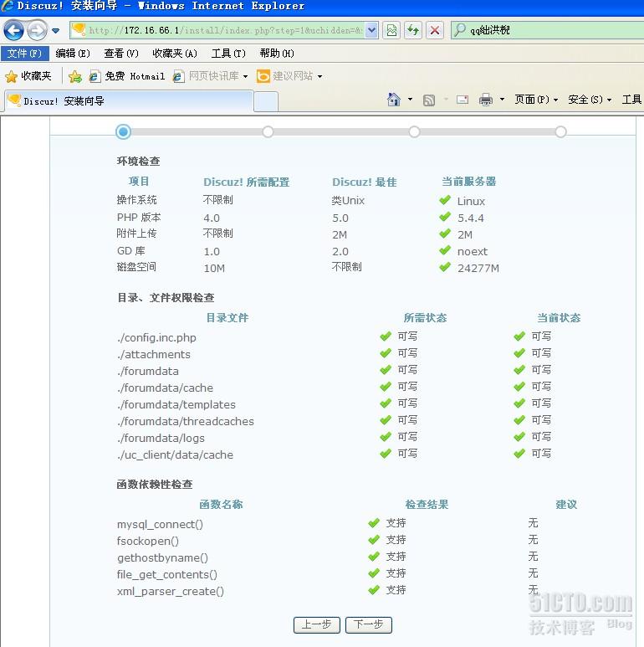Click 所需状态 check for ./attachments

pos(386,353)
